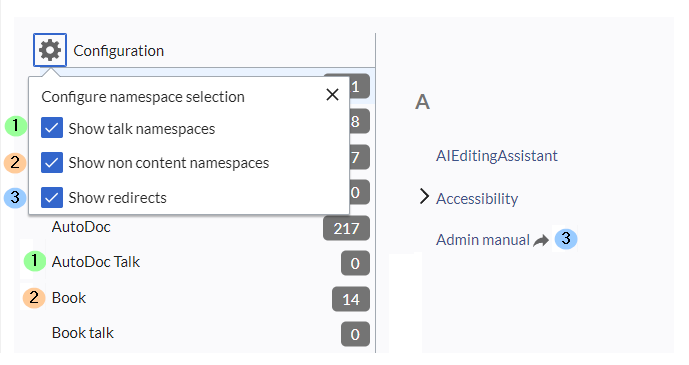Select the AutoDoc Talk namespace
This screenshot has width=689, height=365.
pos(96,262)
